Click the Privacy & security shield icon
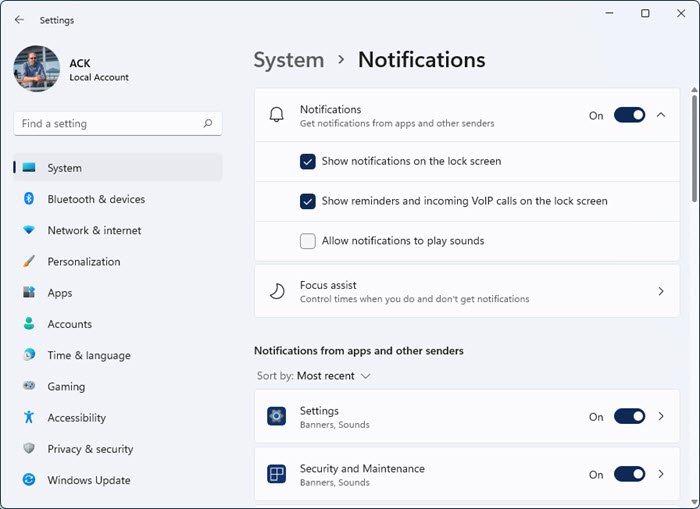The image size is (700, 509). tap(29, 449)
